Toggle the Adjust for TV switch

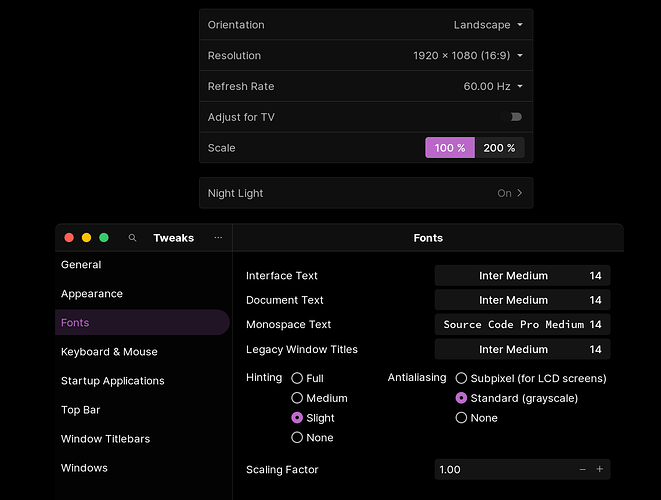(513, 117)
